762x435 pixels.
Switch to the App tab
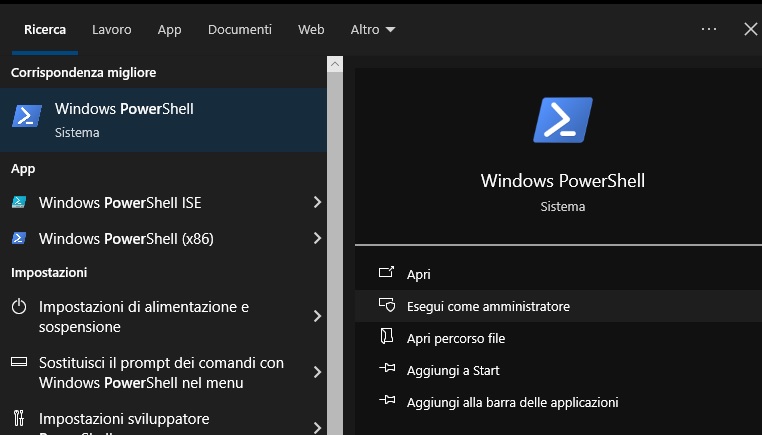pos(169,30)
